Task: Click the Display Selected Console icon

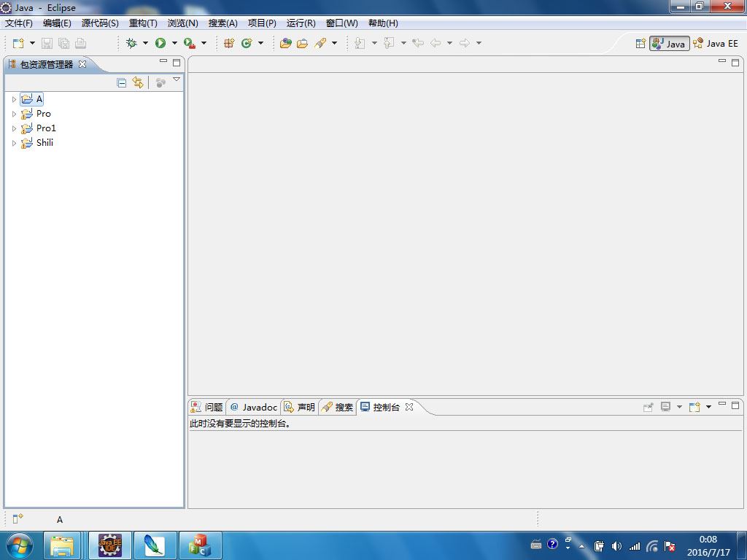Action: [665, 407]
